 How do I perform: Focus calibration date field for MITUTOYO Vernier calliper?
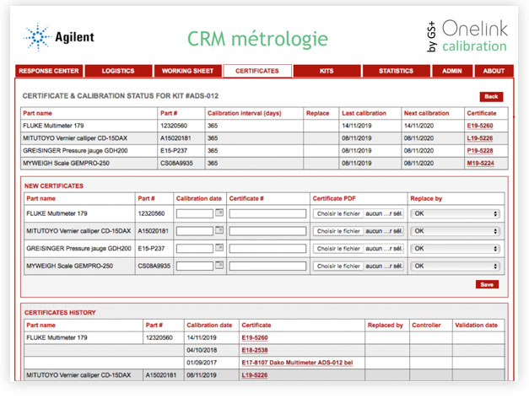195,231
